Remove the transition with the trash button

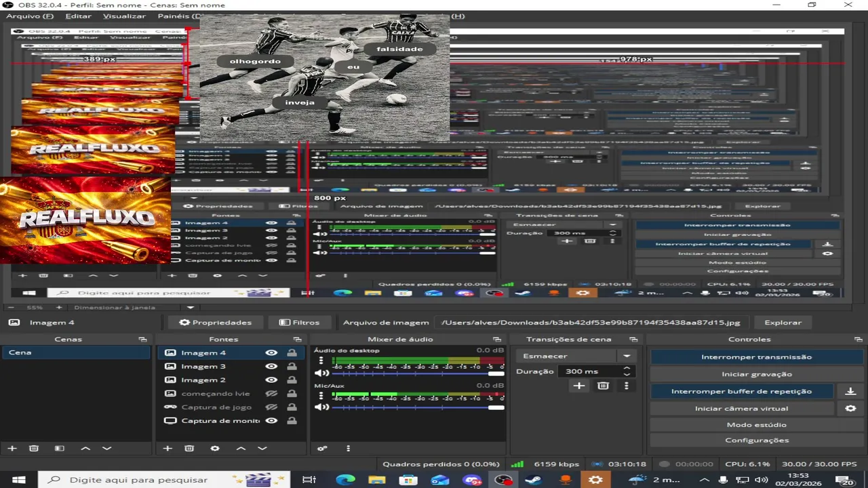pyautogui.click(x=603, y=386)
